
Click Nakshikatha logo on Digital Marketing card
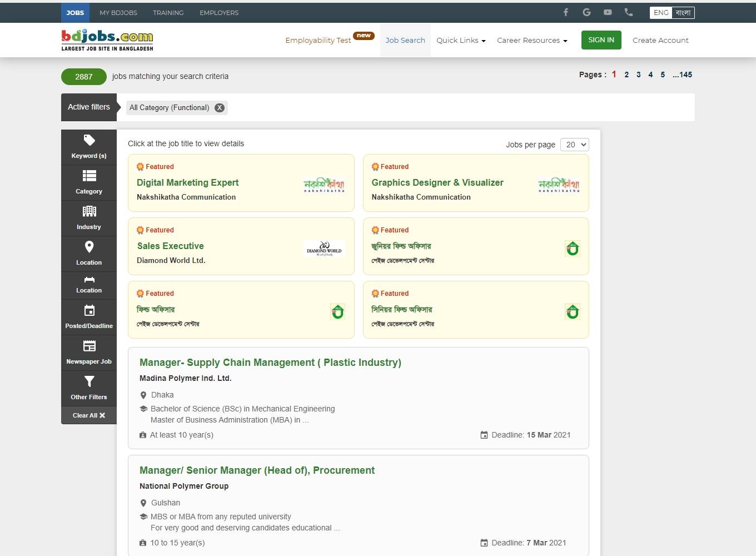click(x=324, y=185)
